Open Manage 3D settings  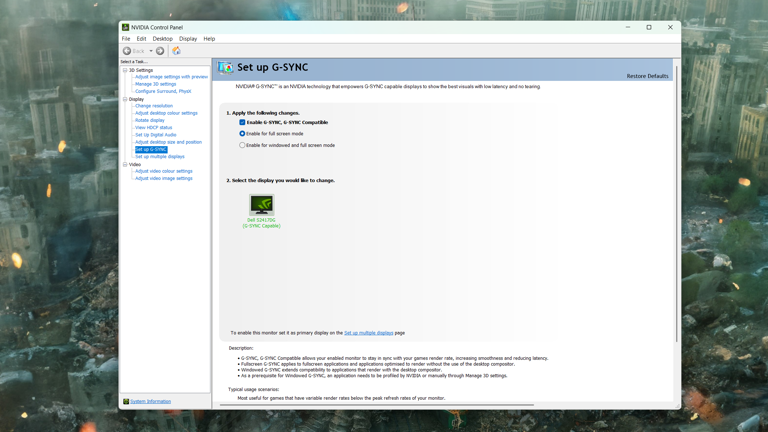point(156,84)
